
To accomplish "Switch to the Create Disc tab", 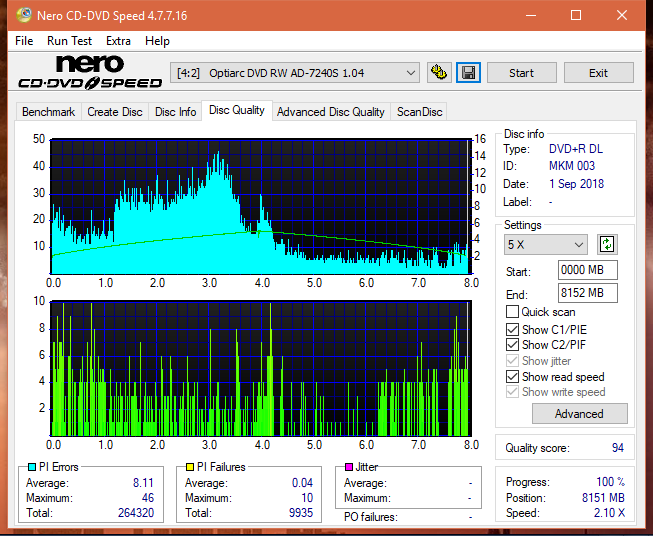I will pyautogui.click(x=115, y=112).
